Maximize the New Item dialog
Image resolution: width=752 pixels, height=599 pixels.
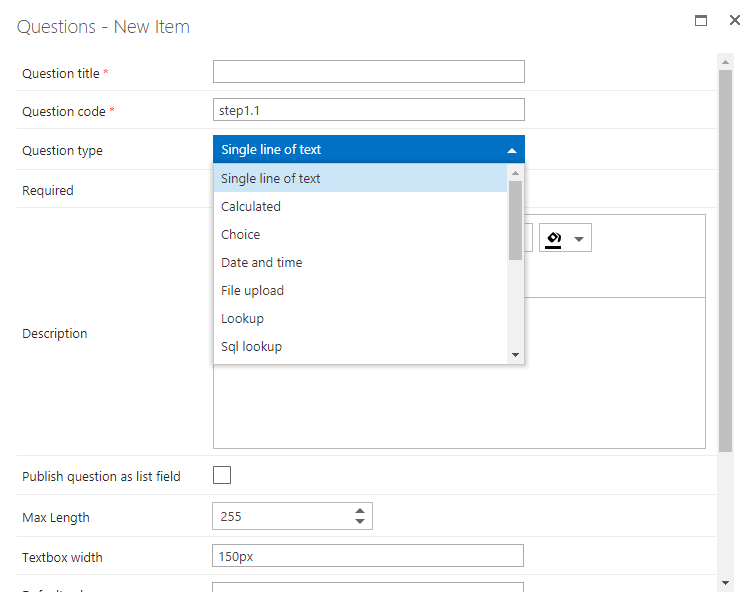[x=701, y=21]
